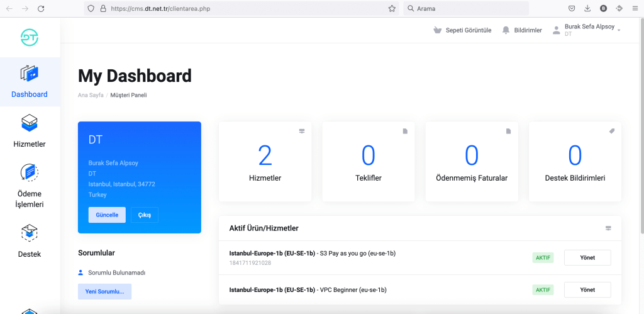Click icon in Aktif Ürün/Hizmetler header
This screenshot has width=644, height=314.
[608, 228]
